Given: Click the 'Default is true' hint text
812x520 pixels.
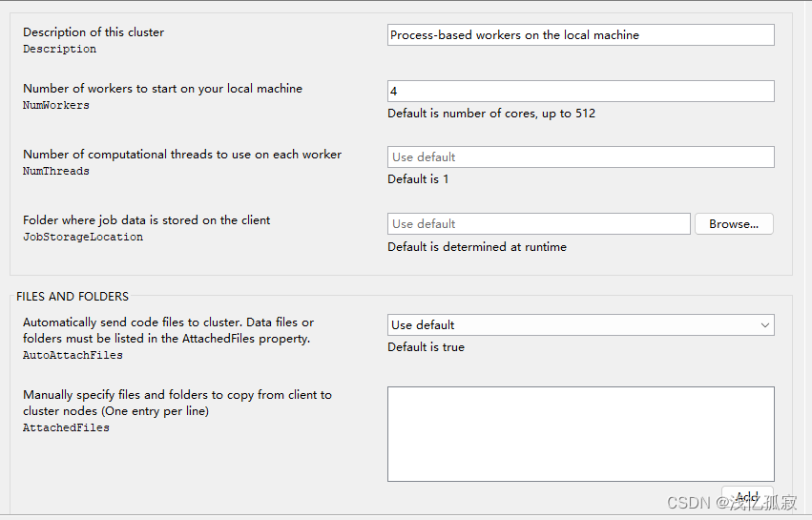Looking at the screenshot, I should (426, 347).
